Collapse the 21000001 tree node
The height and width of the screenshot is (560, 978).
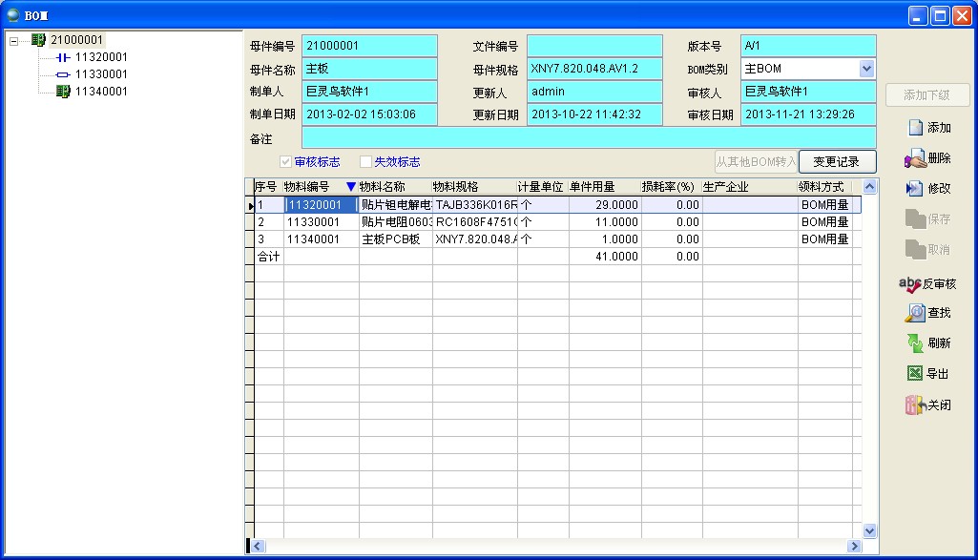[x=14, y=40]
